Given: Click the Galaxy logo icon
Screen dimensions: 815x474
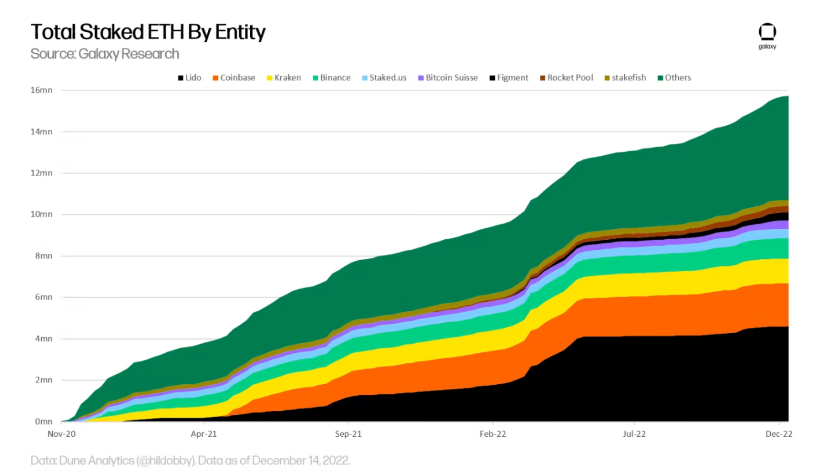Looking at the screenshot, I should (x=767, y=36).
